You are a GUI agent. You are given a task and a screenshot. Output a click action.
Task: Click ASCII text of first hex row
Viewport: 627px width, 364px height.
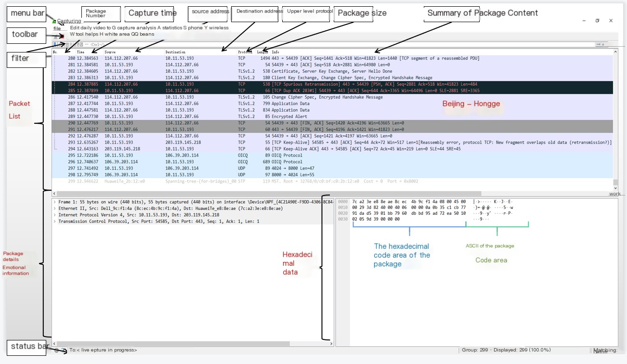[493, 201]
